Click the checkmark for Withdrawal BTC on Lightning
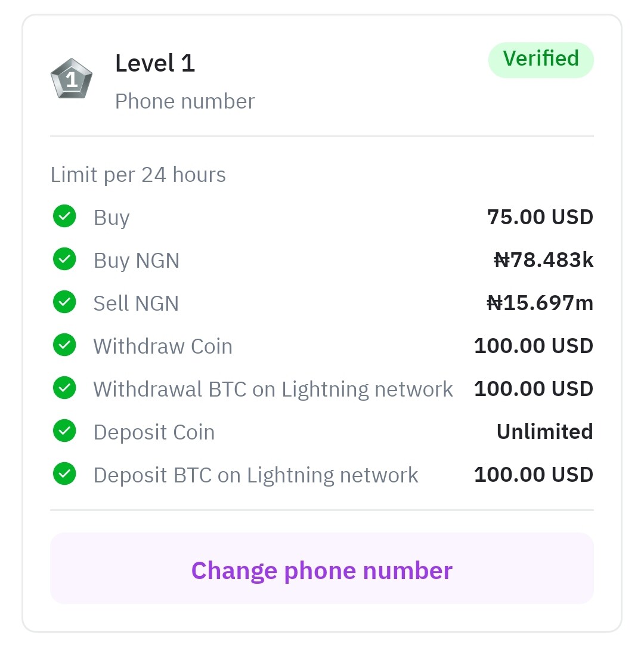The width and height of the screenshot is (644, 650). point(64,388)
